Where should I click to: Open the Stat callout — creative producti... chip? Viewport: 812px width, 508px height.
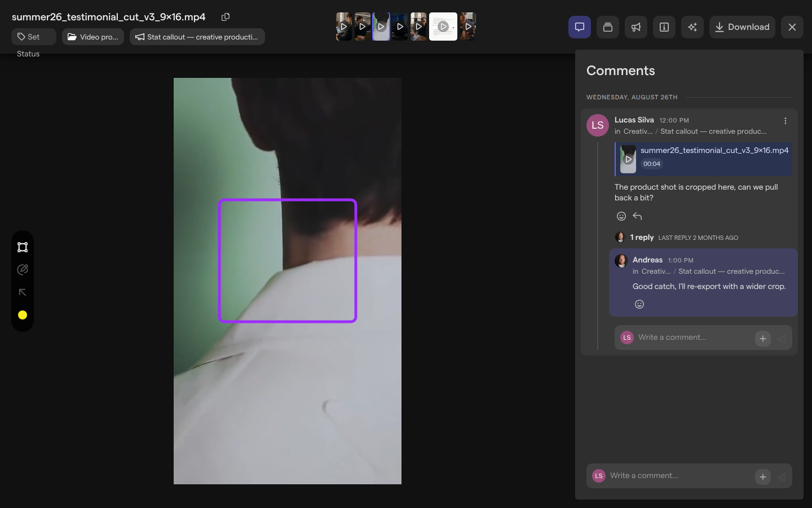pyautogui.click(x=197, y=37)
